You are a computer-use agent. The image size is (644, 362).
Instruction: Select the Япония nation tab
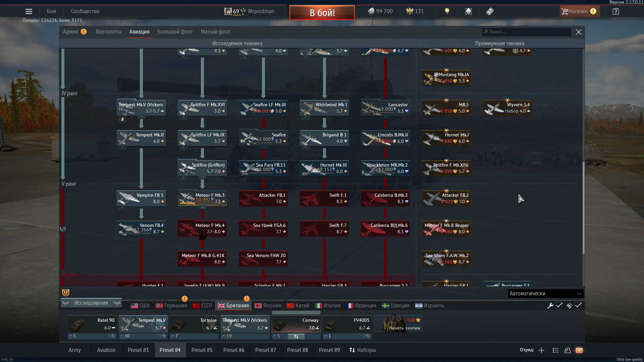(x=268, y=305)
